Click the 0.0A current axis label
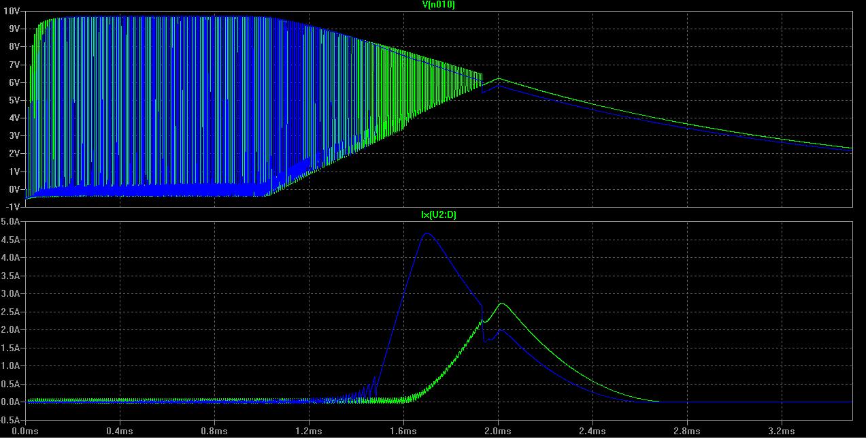 [x=12, y=402]
